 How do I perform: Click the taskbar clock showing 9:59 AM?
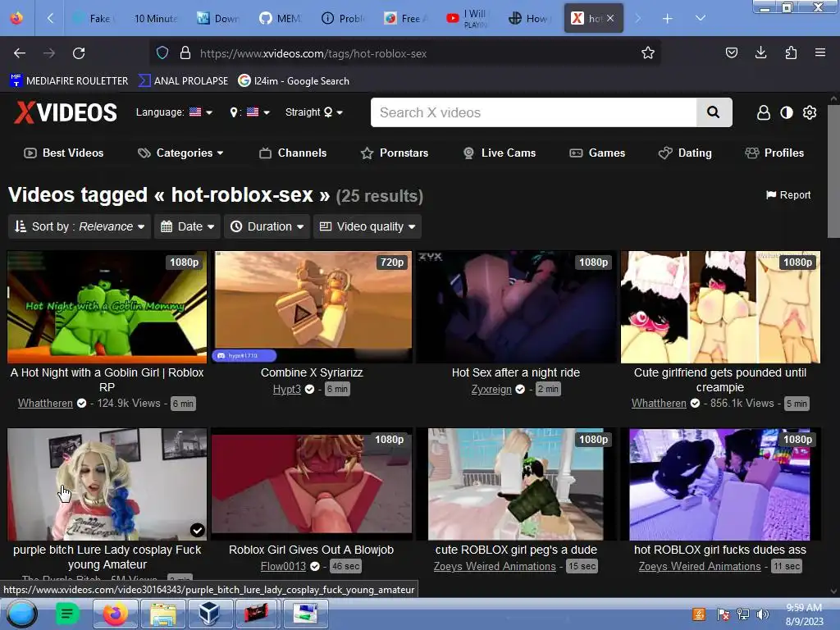pyautogui.click(x=804, y=614)
